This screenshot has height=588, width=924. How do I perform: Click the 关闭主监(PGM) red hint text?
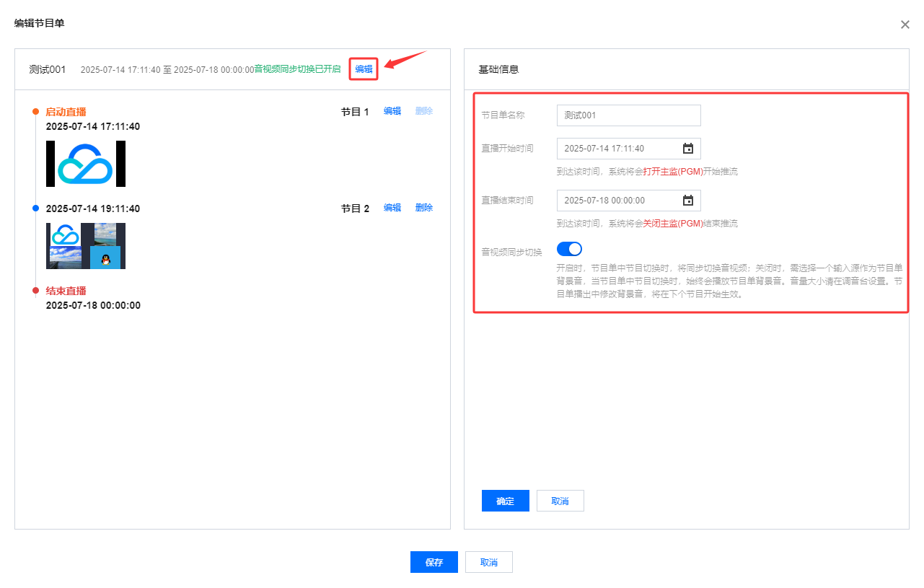pyautogui.click(x=673, y=224)
